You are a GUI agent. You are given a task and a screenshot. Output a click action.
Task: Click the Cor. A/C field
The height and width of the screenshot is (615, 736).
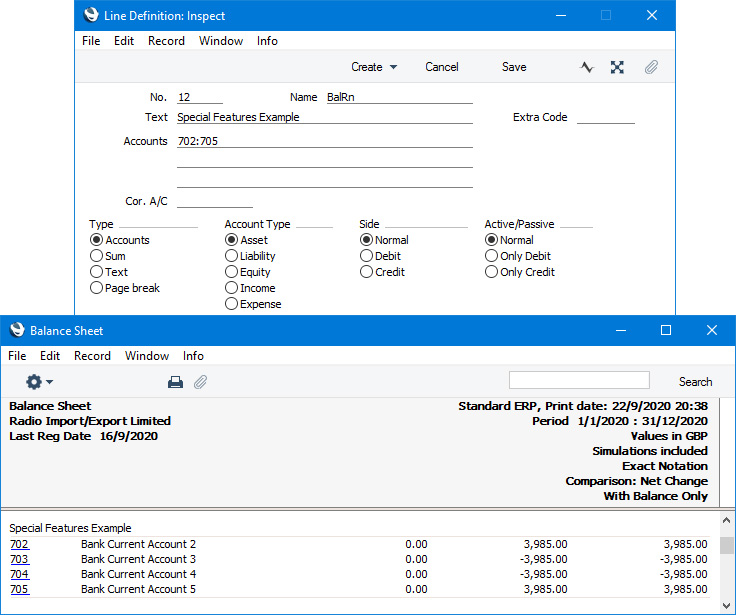click(x=215, y=201)
